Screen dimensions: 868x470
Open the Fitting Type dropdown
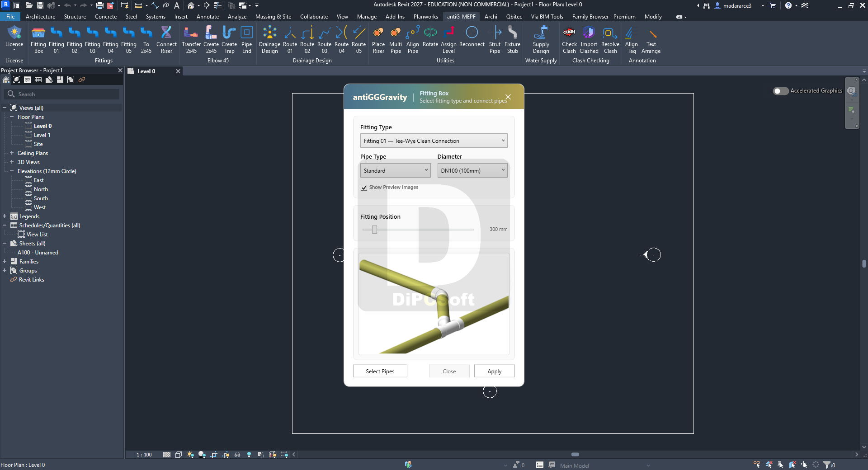tap(434, 141)
